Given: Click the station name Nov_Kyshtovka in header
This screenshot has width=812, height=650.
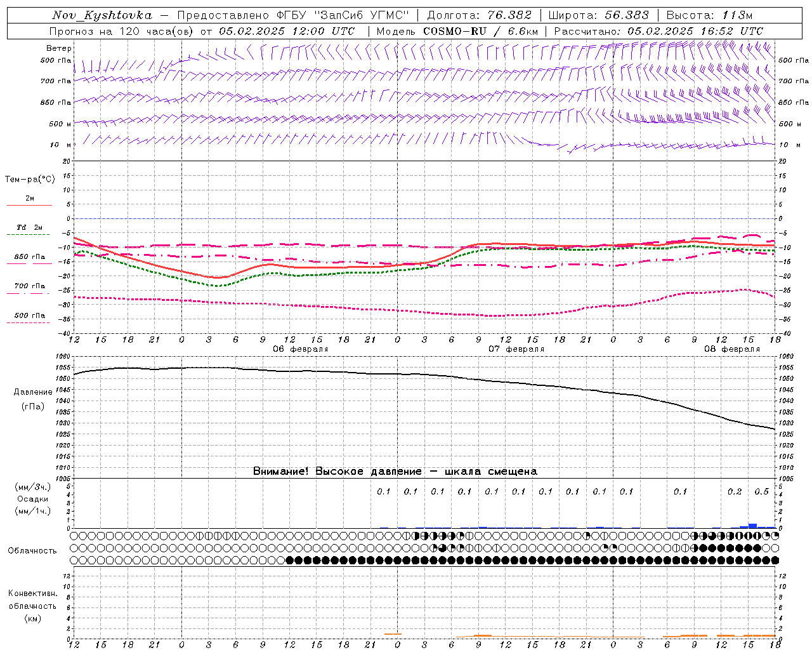Looking at the screenshot, I should tap(102, 15).
